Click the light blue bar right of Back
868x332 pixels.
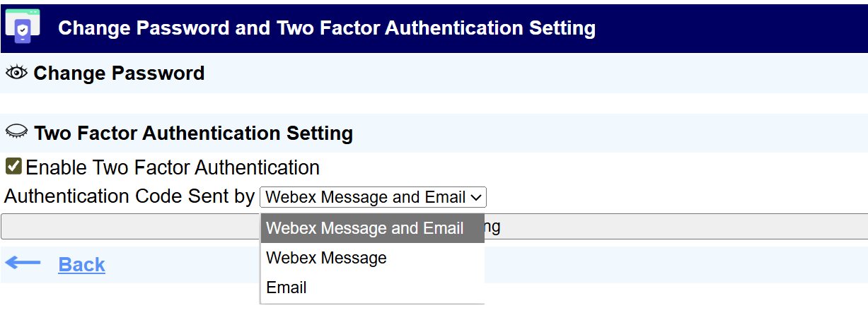pyautogui.click(x=672, y=264)
